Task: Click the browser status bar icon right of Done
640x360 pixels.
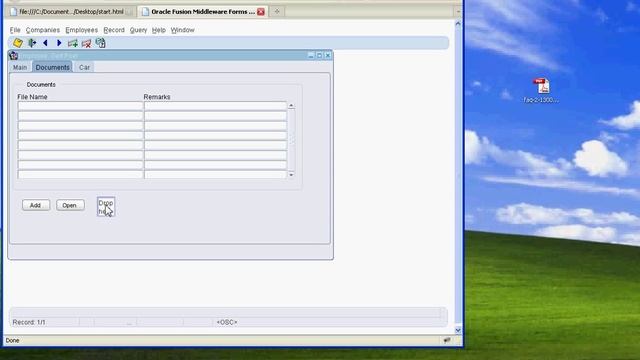Action: tap(447, 340)
